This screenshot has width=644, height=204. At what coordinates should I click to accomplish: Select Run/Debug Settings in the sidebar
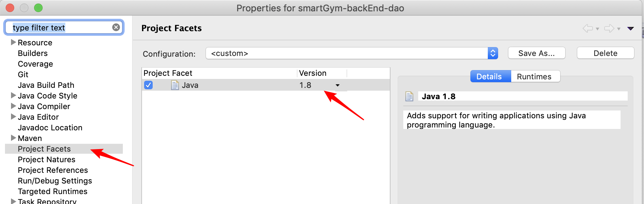(x=55, y=181)
